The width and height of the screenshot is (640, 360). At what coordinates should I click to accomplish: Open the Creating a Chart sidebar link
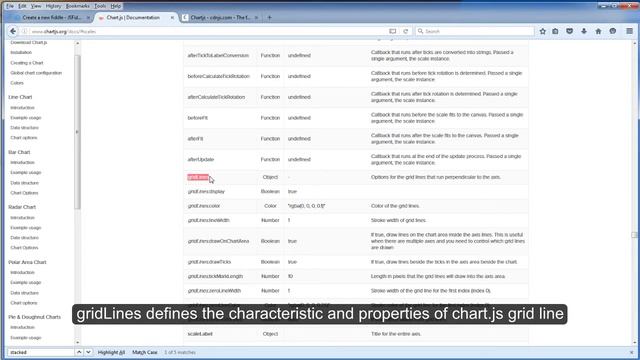point(27,63)
